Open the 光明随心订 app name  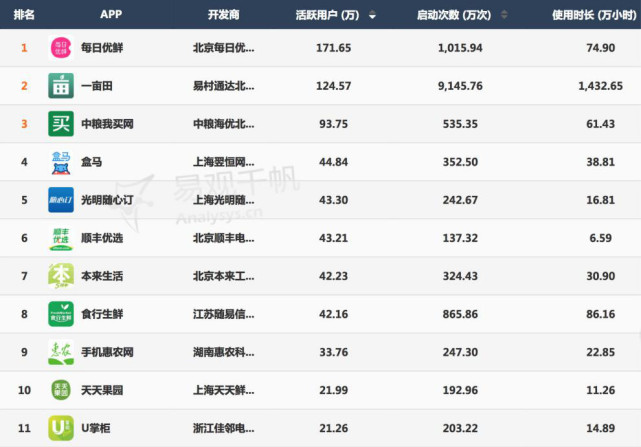pos(107,200)
